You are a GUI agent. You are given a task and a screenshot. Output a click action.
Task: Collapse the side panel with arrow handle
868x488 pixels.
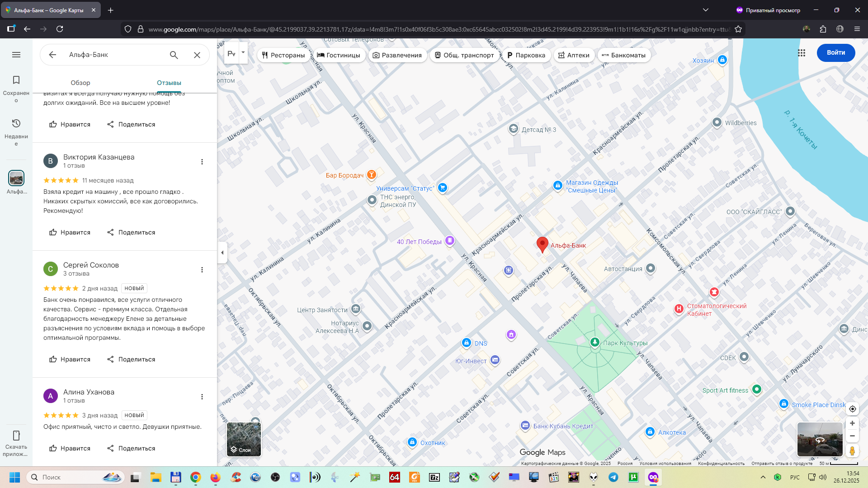pyautogui.click(x=222, y=253)
